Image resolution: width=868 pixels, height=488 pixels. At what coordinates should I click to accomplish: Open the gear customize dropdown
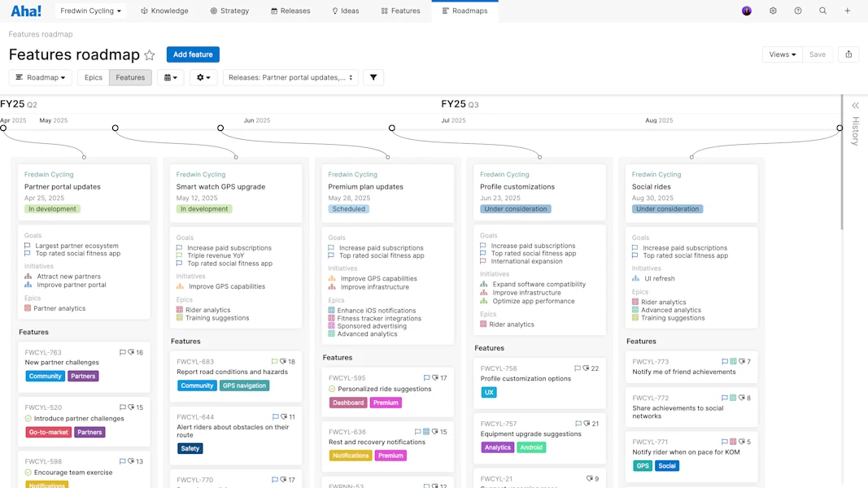pyautogui.click(x=203, y=77)
